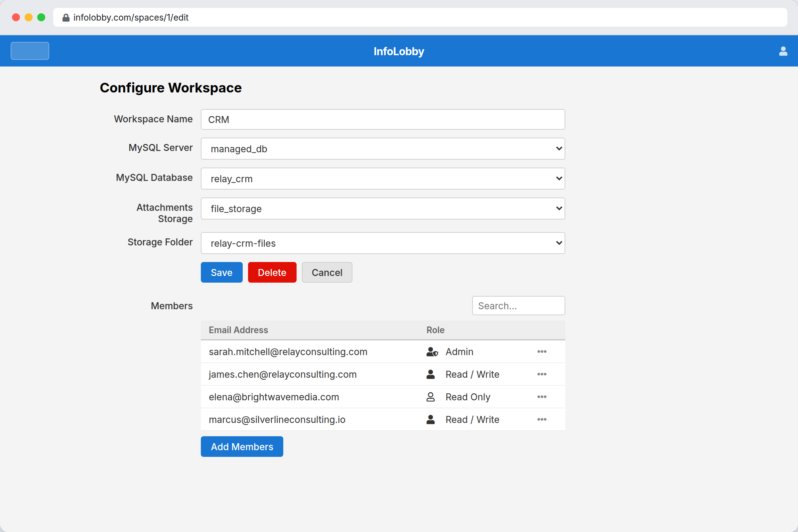The image size is (798, 532).
Task: Click the Add Members button
Action: 242,447
